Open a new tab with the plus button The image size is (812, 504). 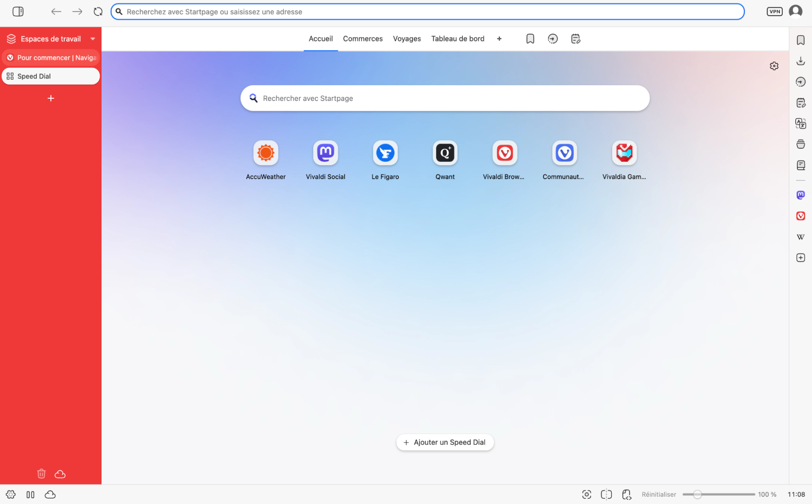499,39
